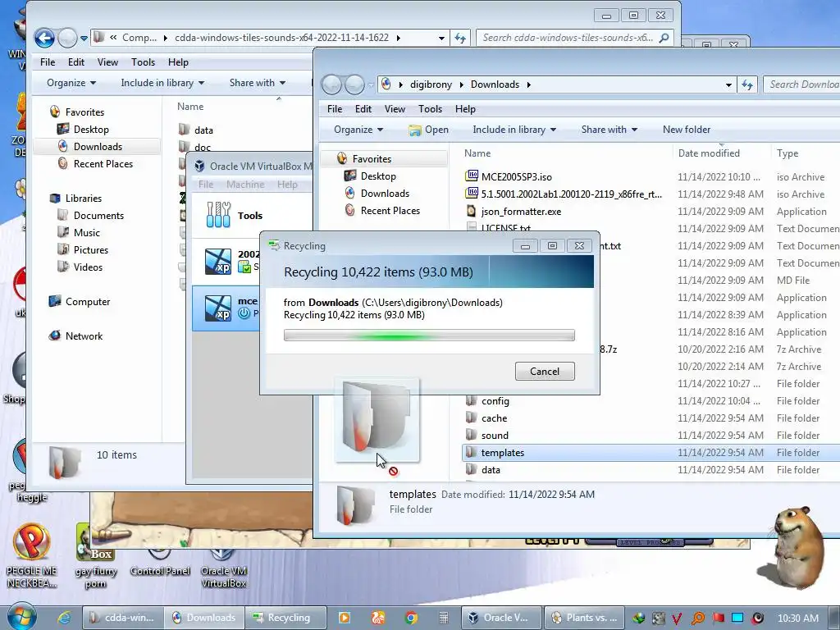Open View menu in Downloads window
The image size is (840, 630).
pyautogui.click(x=395, y=109)
